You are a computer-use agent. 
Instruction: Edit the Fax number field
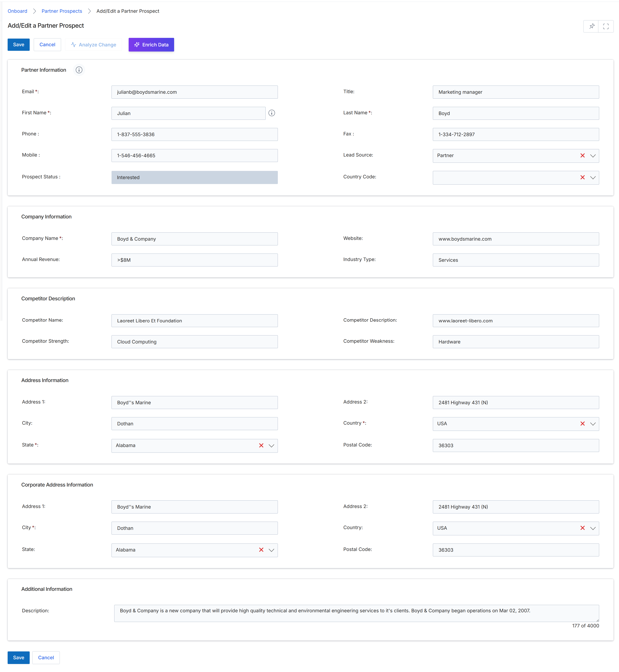[x=516, y=134]
